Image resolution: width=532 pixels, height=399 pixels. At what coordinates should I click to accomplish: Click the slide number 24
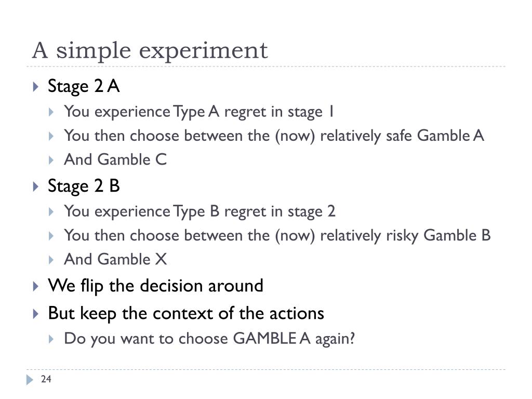[x=46, y=379]
